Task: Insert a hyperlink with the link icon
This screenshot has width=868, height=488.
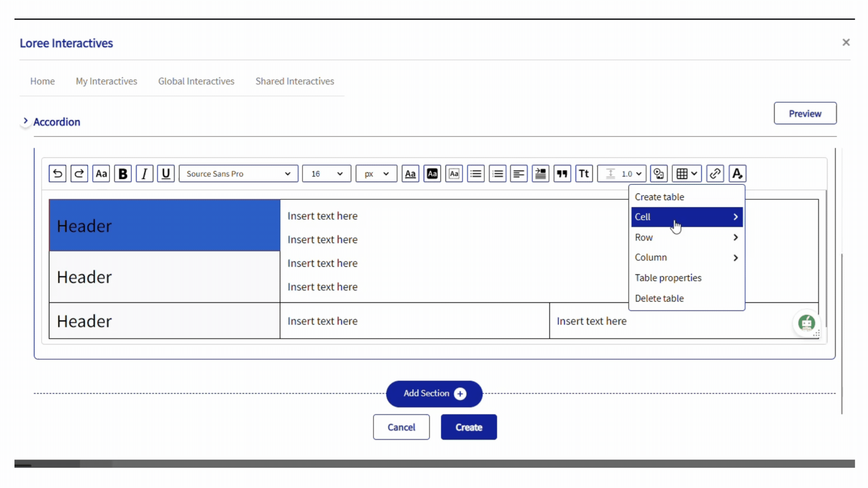Action: (x=715, y=174)
